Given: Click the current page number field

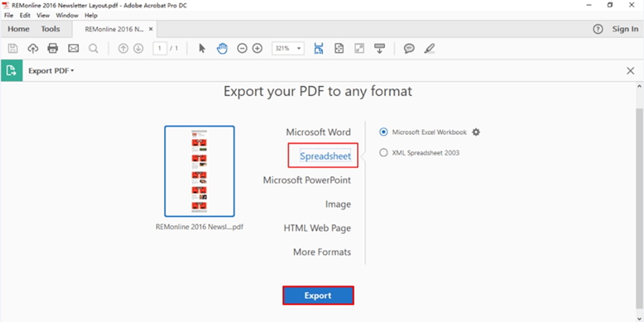Looking at the screenshot, I should (x=160, y=49).
